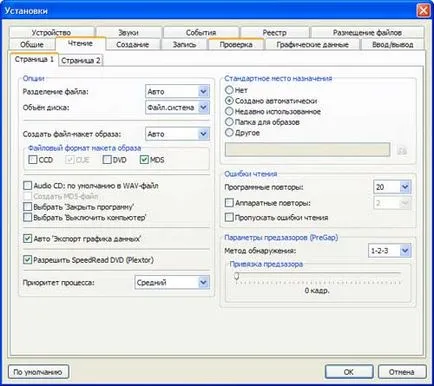Select the Страница 1 subtab
Viewport: 434px width, 386px height.
(34, 59)
